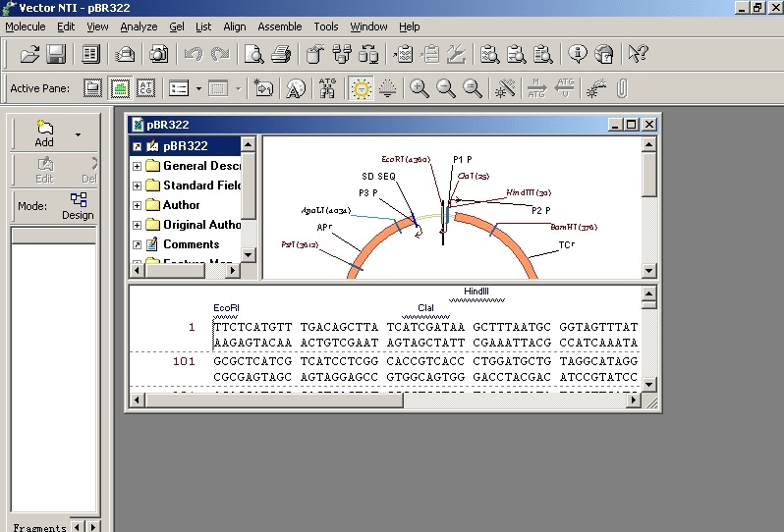Click the Save floppy disk icon
Viewport: 784px width, 532px height.
56,54
